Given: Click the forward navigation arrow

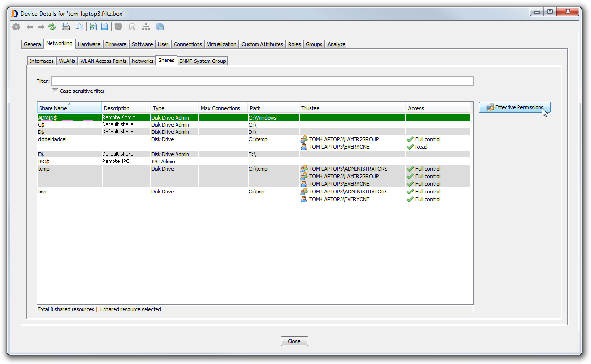Looking at the screenshot, I should tap(40, 27).
